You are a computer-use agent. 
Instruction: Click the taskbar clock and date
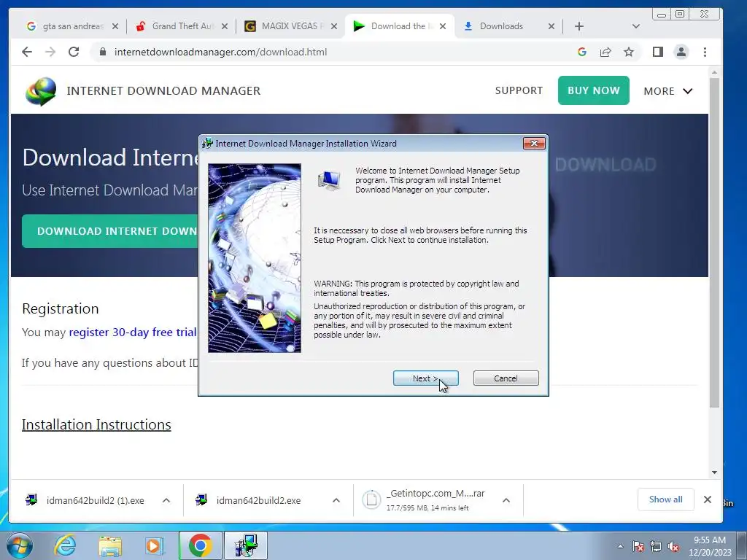pyautogui.click(x=709, y=546)
